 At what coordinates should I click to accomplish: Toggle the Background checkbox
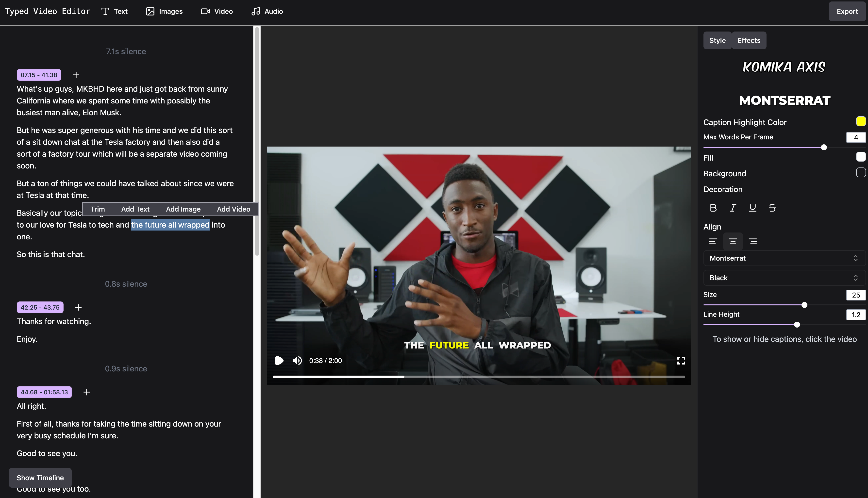point(860,173)
